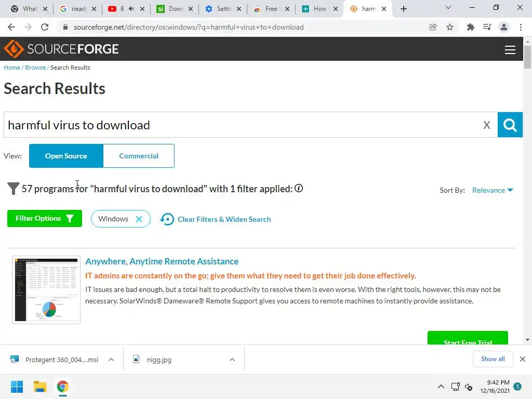Show hidden system tray icons
Screen dimensions: 532x399
point(441,387)
